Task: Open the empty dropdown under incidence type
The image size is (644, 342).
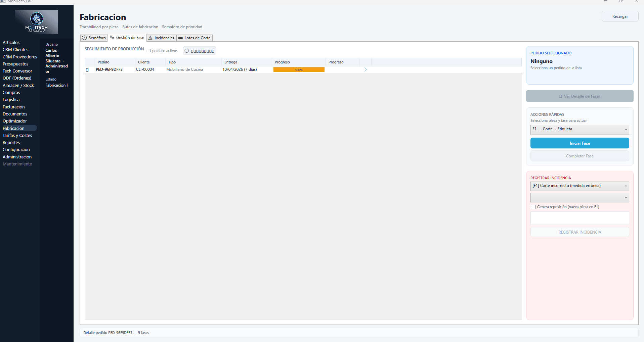Action: pos(579,198)
